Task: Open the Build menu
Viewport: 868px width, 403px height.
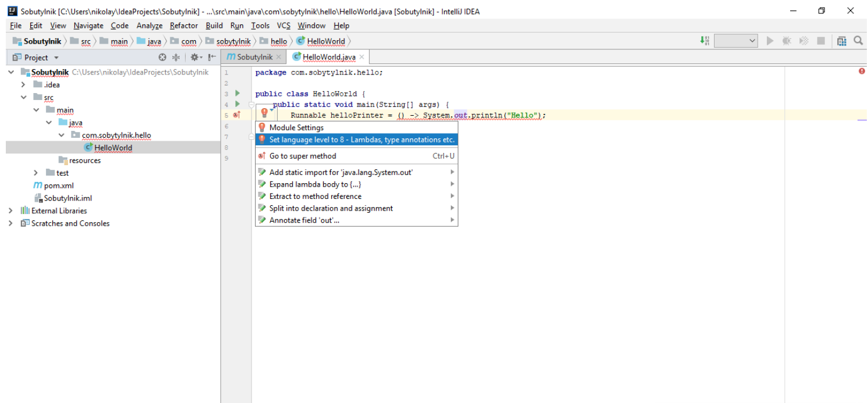Action: click(x=214, y=26)
